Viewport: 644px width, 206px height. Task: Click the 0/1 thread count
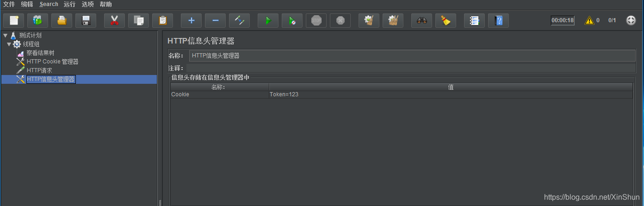tap(612, 20)
